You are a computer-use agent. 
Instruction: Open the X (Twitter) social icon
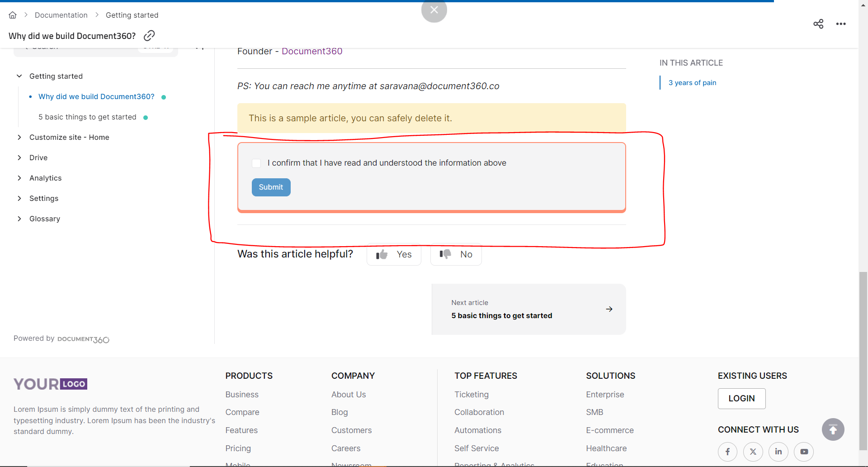[x=753, y=452]
